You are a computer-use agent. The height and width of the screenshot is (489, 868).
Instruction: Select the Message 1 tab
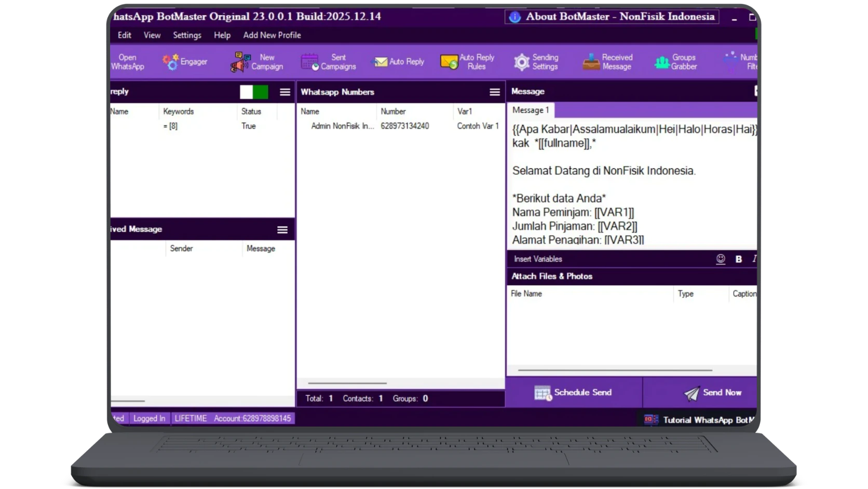tap(531, 110)
